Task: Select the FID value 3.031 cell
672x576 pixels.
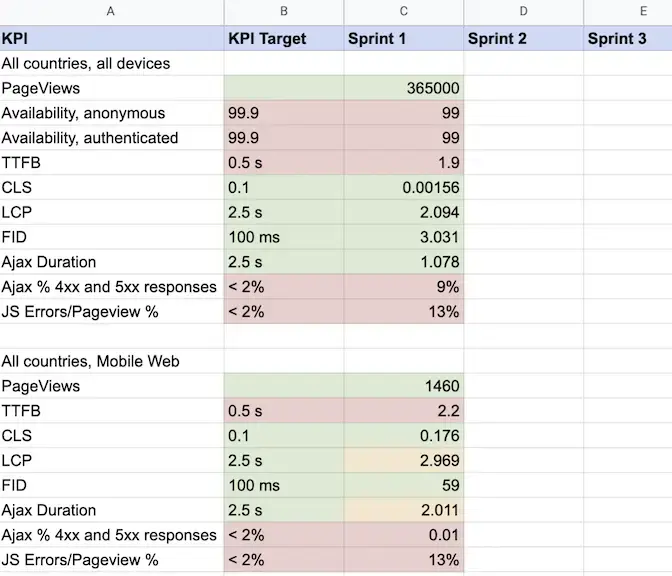Action: [404, 237]
